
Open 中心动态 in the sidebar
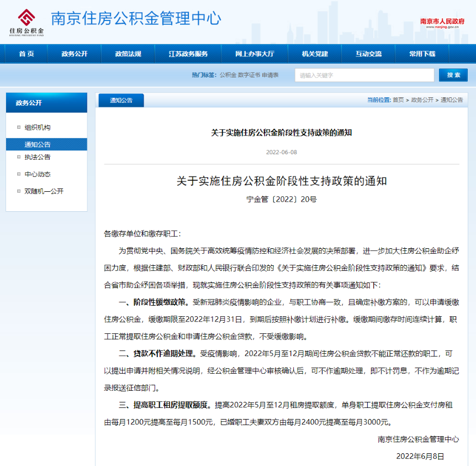click(38, 174)
